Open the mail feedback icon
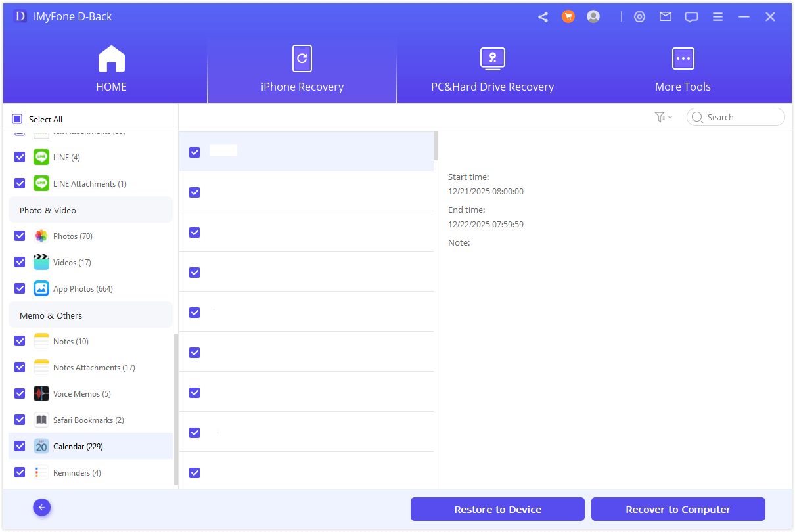The height and width of the screenshot is (532, 795). coord(666,17)
